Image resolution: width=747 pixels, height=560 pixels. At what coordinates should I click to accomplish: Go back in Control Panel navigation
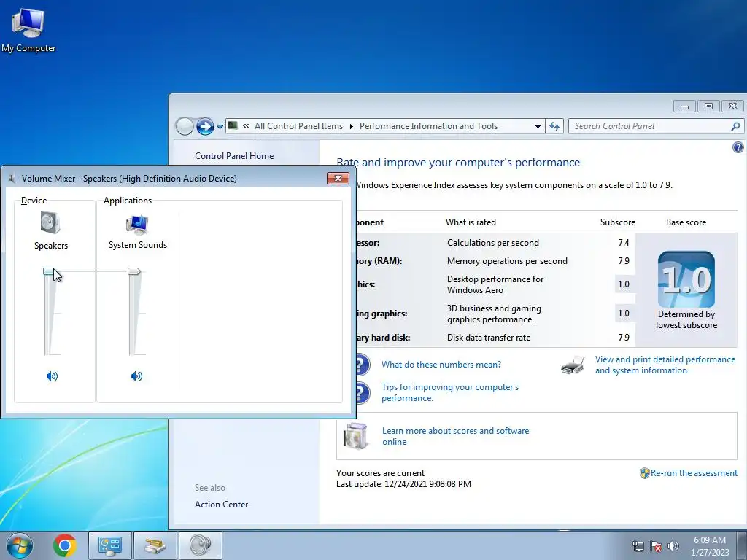[185, 126]
